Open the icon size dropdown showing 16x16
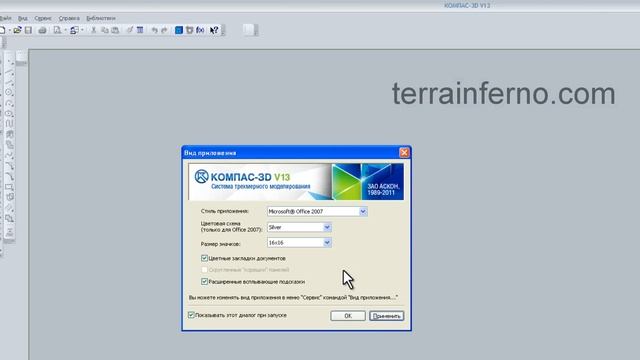The height and width of the screenshot is (360, 640). [x=299, y=242]
